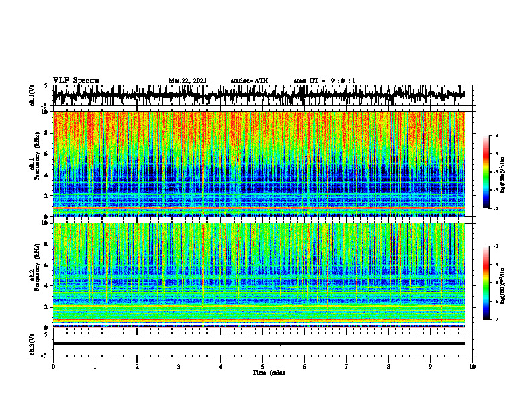Click the "ch.1(V)" waveform axis label
The image size is (532, 411).
pos(32,95)
